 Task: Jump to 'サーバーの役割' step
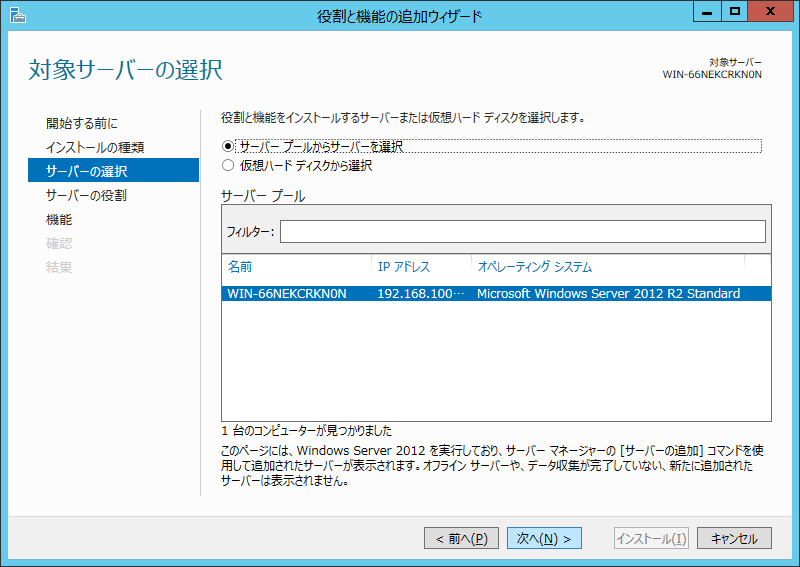[86, 195]
